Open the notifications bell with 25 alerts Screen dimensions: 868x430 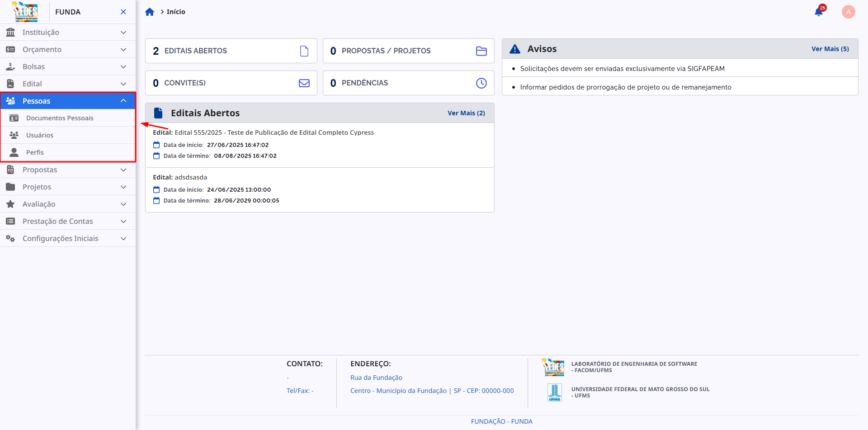pyautogui.click(x=819, y=11)
